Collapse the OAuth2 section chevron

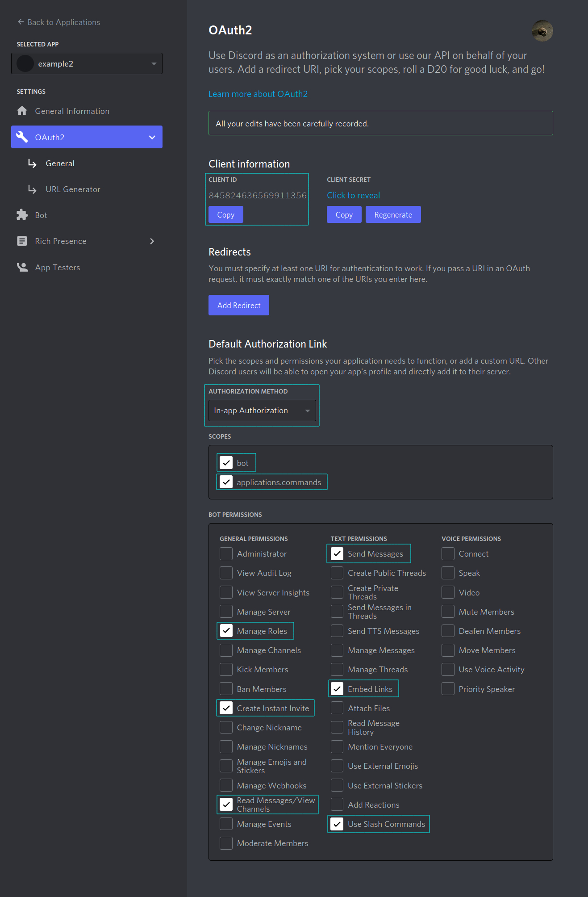(x=152, y=137)
